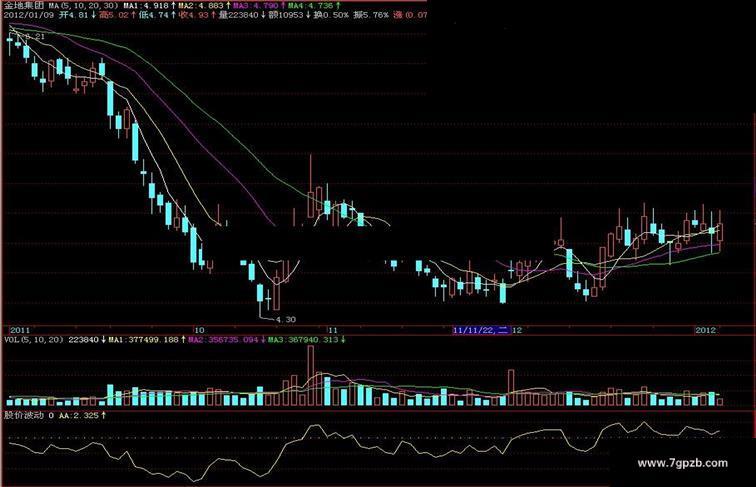This screenshot has height=487, width=756.
Task: Click the turnover amount 额10953
Action: pos(286,15)
